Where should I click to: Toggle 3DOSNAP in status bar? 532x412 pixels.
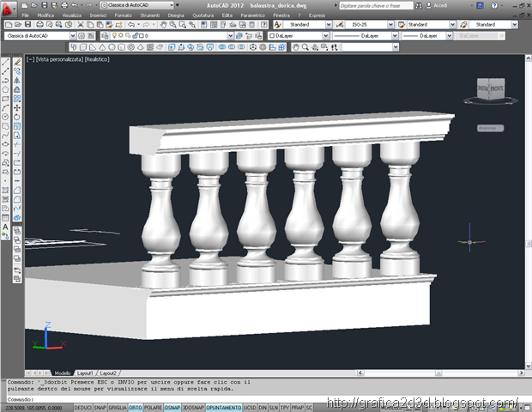(193, 408)
